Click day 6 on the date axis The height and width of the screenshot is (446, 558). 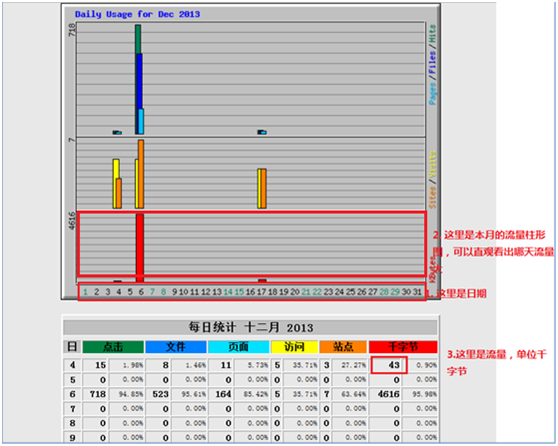point(141,292)
